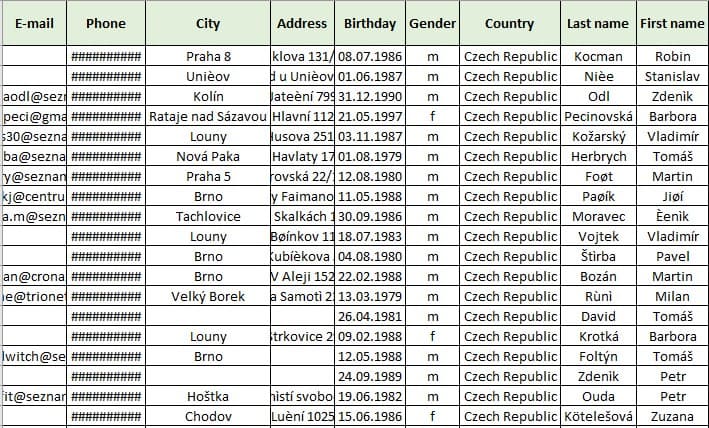Select the Tachlovice city cell
709x428 pixels.
pos(208,216)
